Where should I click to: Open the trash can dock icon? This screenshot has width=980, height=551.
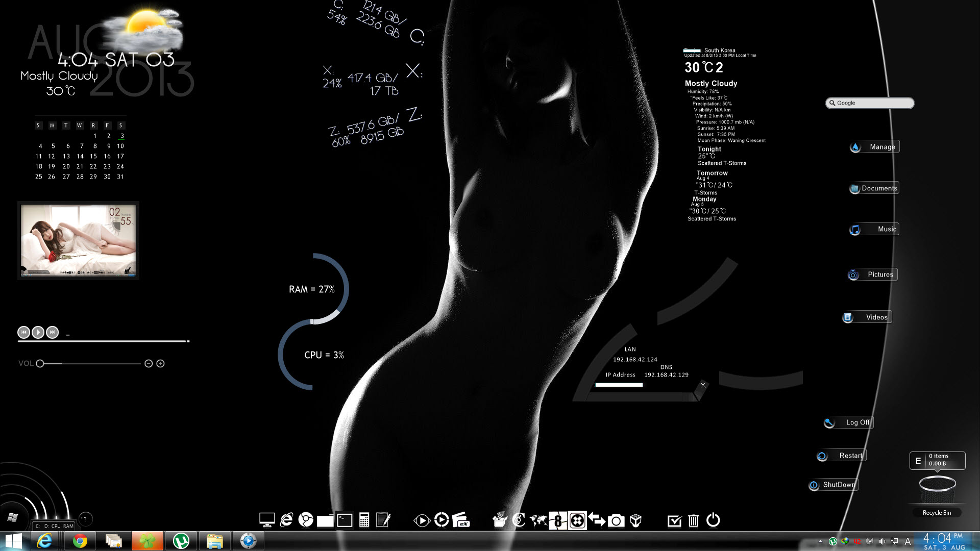point(693,520)
